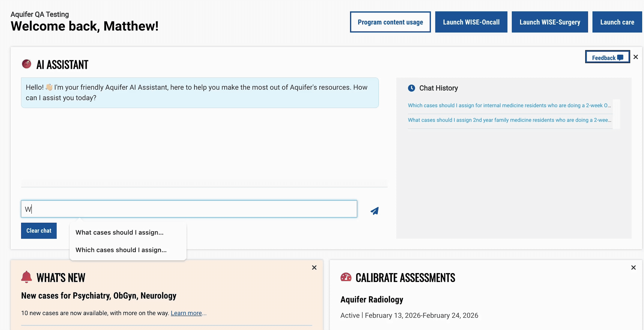Close the AI Assistant panel
Screen dimensions: 644x330
tap(636, 57)
